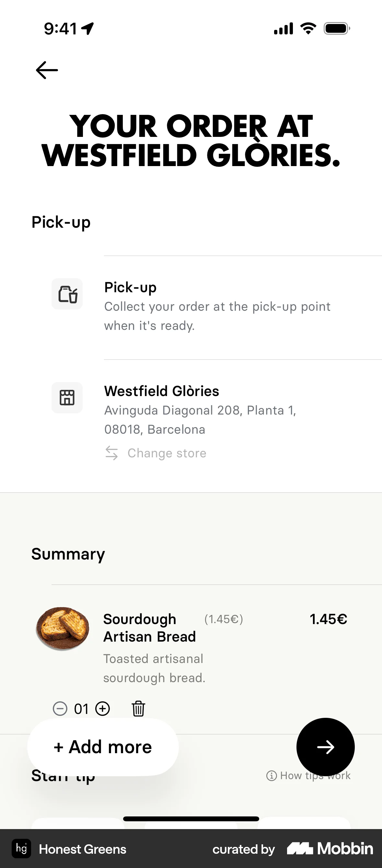The width and height of the screenshot is (382, 868).
Task: Tap the swap arrows change-store icon
Action: pyautogui.click(x=112, y=453)
